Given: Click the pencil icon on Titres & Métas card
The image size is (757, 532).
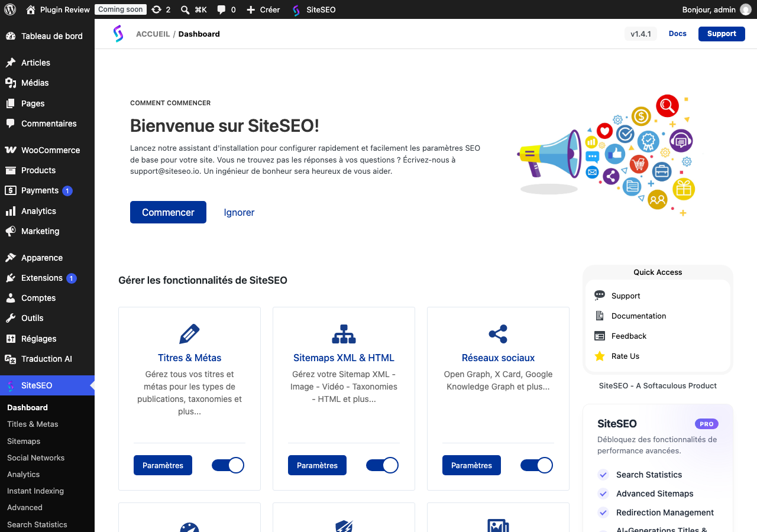Looking at the screenshot, I should [x=189, y=334].
